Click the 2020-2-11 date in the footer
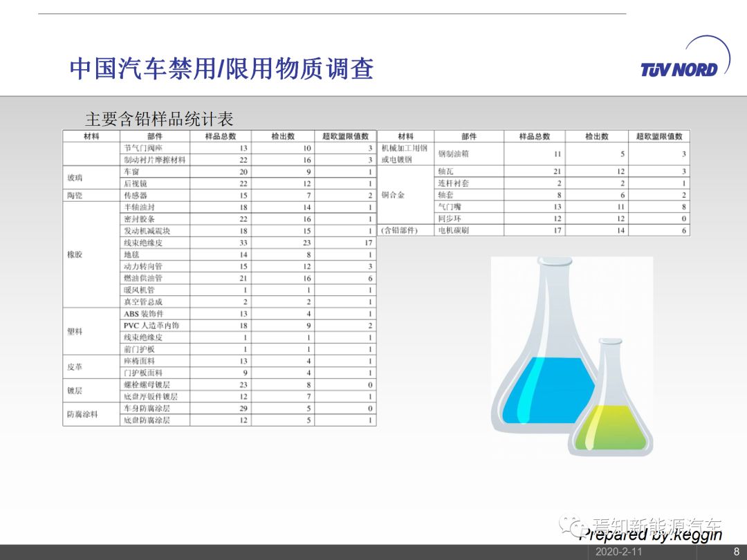This screenshot has height=560, width=747. [x=618, y=552]
